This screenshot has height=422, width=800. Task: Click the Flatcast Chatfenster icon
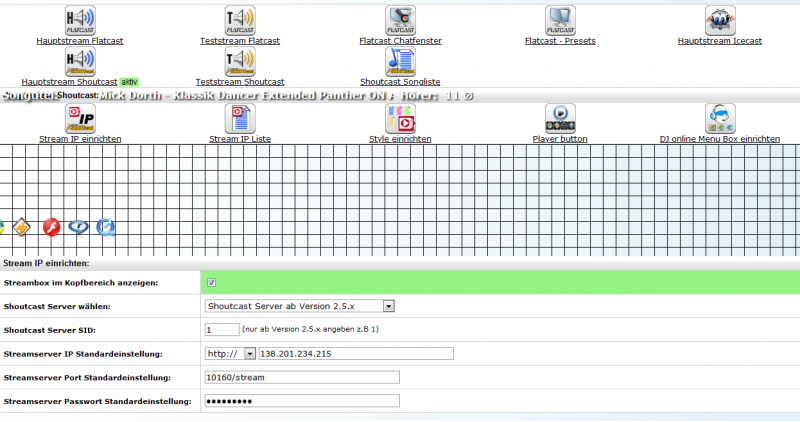(400, 20)
